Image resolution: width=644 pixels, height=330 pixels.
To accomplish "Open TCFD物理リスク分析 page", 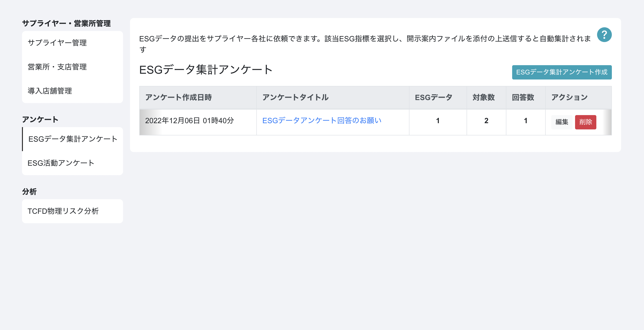I will pyautogui.click(x=72, y=211).
